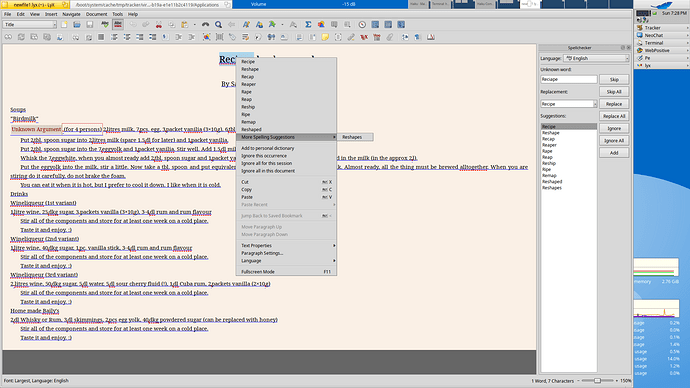Image resolution: width=690 pixels, height=388 pixels.
Task: Click the Paste clipboard icon
Action: click(x=185, y=25)
